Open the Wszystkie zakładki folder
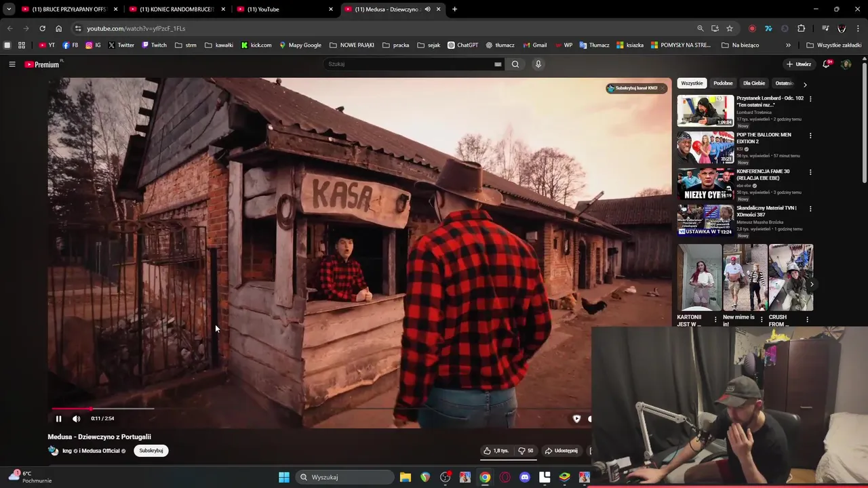868x488 pixels. click(834, 45)
